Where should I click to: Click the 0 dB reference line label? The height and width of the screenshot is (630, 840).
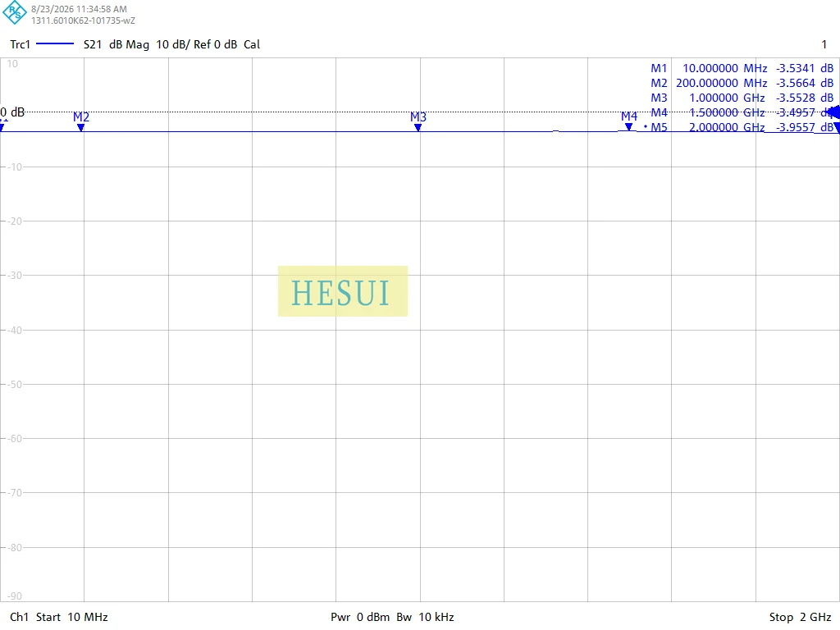coord(12,112)
